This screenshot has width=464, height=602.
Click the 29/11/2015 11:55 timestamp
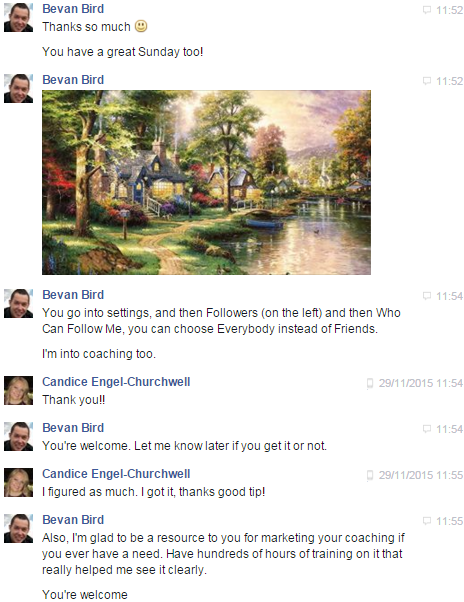click(x=421, y=475)
